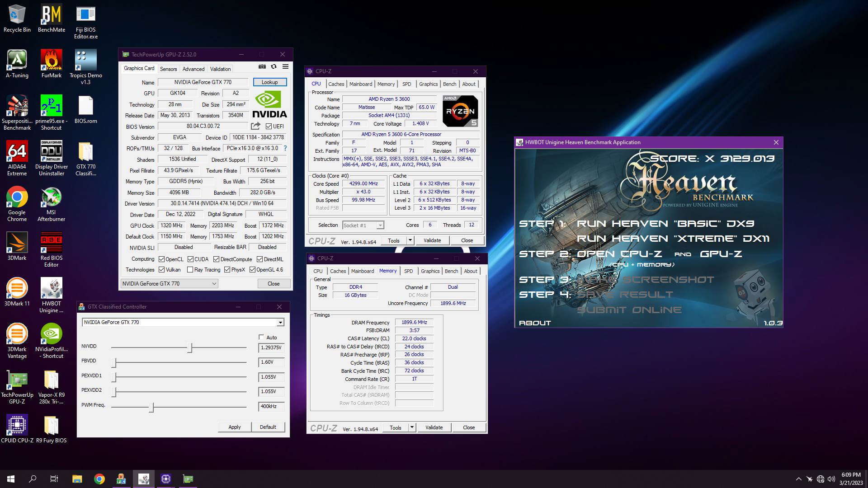This screenshot has width=868, height=488.
Task: Click GPU-Z screenshot camera icon
Action: coord(262,66)
